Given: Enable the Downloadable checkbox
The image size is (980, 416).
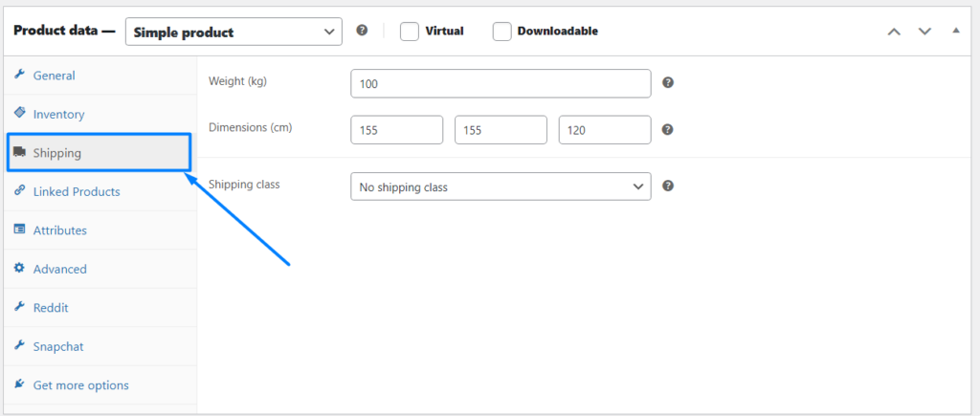Looking at the screenshot, I should [x=501, y=32].
